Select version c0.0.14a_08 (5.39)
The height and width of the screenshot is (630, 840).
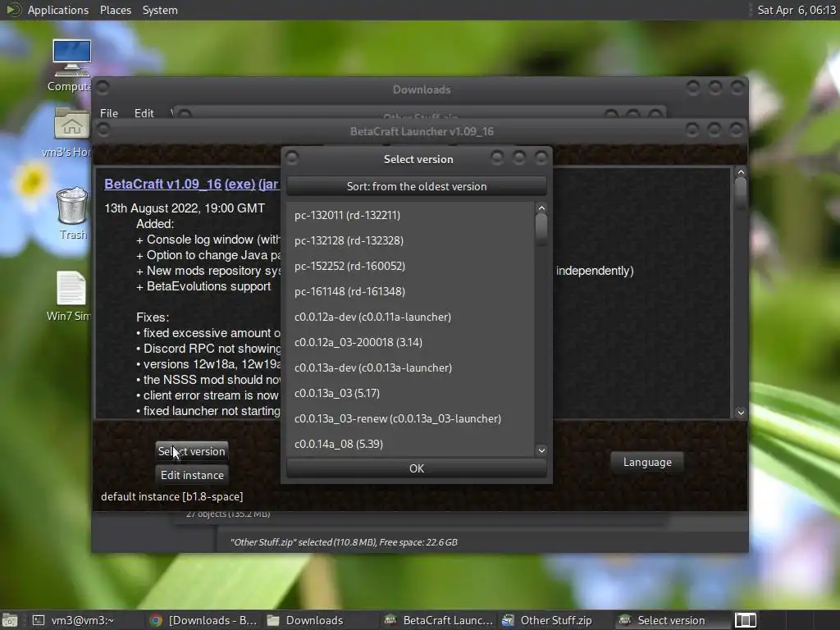point(410,444)
